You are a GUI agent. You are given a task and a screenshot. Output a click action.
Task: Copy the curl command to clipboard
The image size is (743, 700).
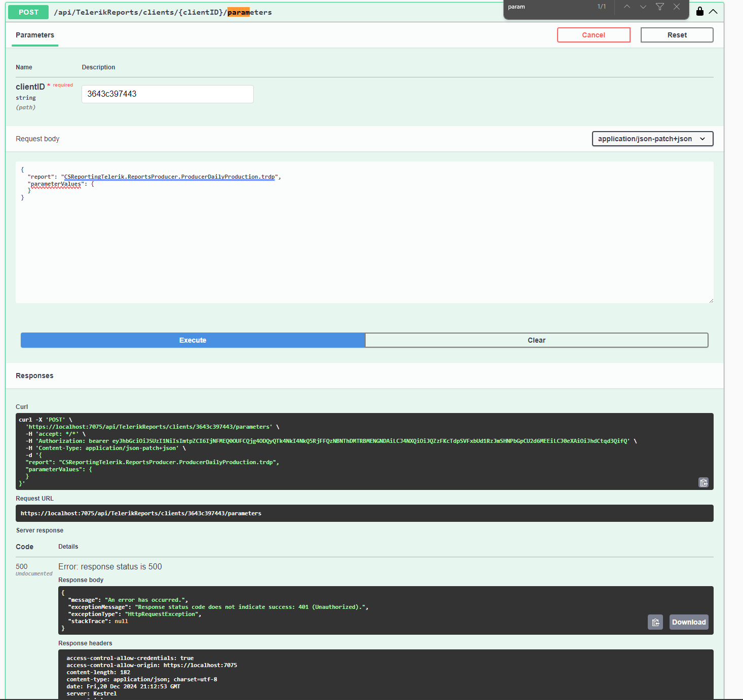[703, 482]
